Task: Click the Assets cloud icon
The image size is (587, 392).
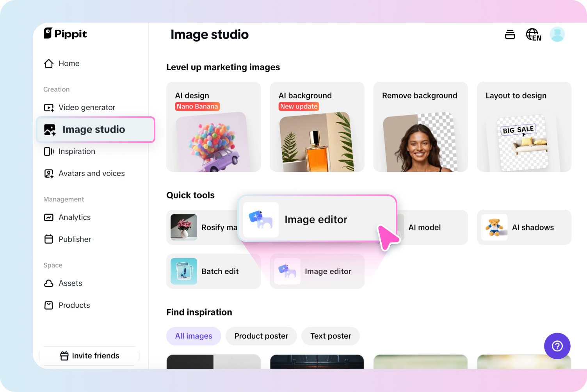Action: [49, 283]
